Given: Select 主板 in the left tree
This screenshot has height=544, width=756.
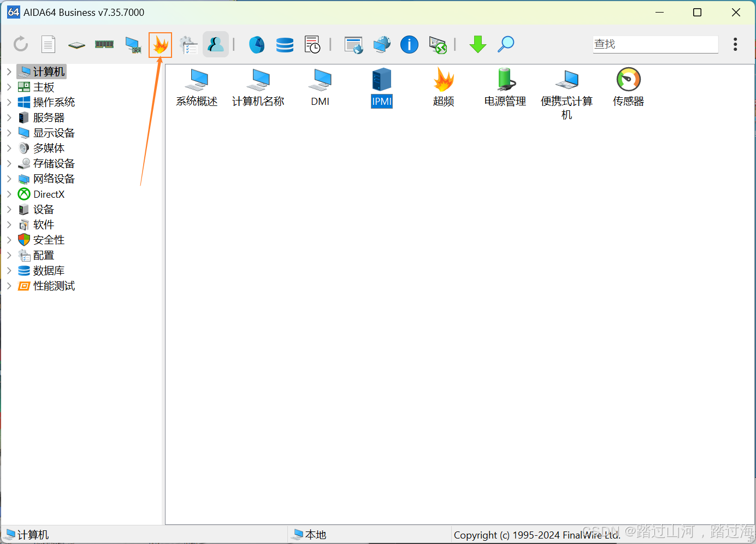Looking at the screenshot, I should click(x=36, y=87).
